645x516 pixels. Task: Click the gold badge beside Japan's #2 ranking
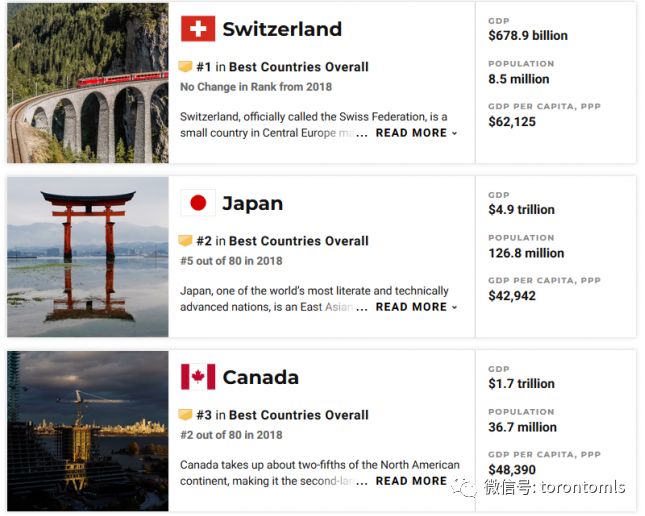pos(185,240)
